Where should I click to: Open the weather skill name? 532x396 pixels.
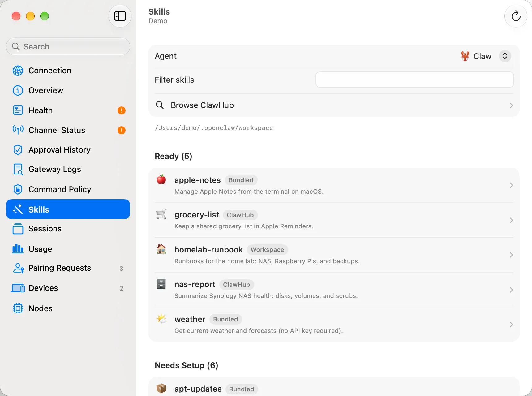pos(190,319)
